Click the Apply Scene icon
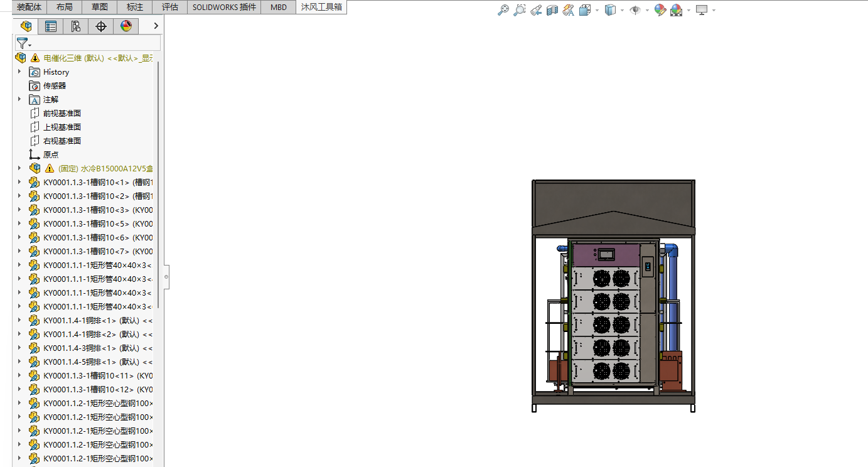 pos(676,10)
